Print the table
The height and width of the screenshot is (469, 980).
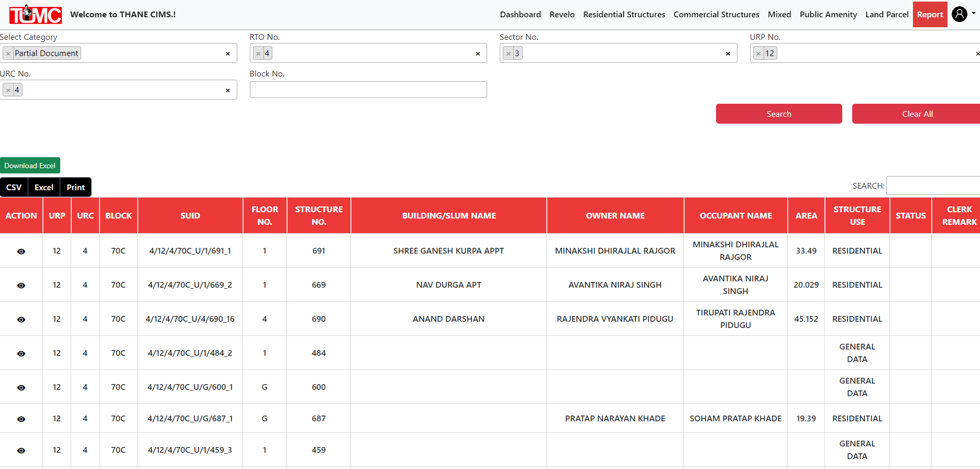click(76, 187)
